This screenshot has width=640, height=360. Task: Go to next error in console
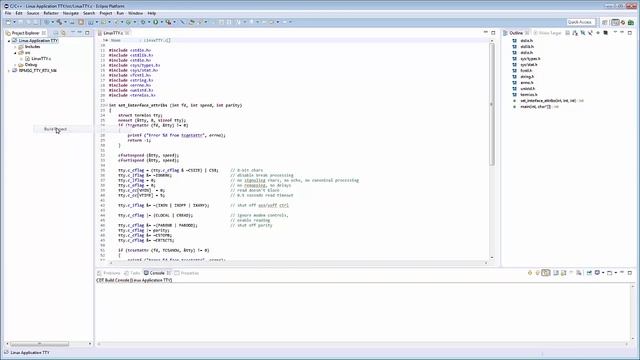(530, 273)
